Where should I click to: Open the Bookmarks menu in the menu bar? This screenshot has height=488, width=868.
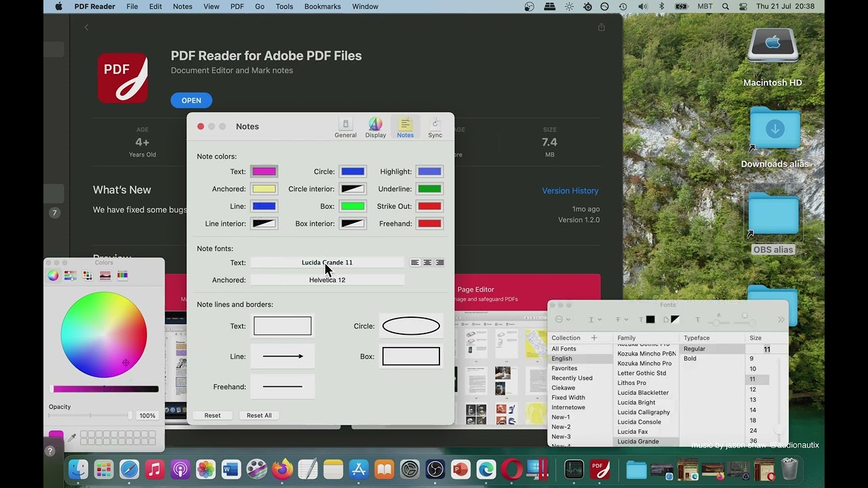[x=323, y=7]
